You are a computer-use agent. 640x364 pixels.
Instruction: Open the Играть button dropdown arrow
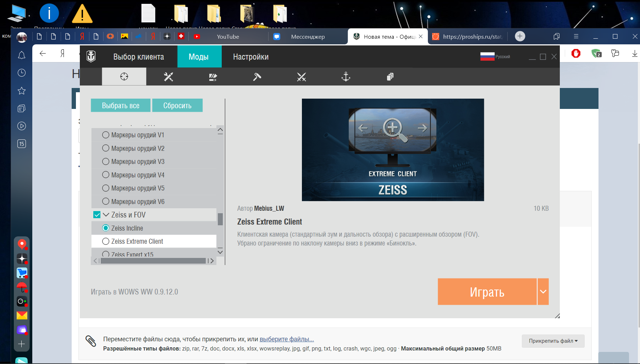543,292
